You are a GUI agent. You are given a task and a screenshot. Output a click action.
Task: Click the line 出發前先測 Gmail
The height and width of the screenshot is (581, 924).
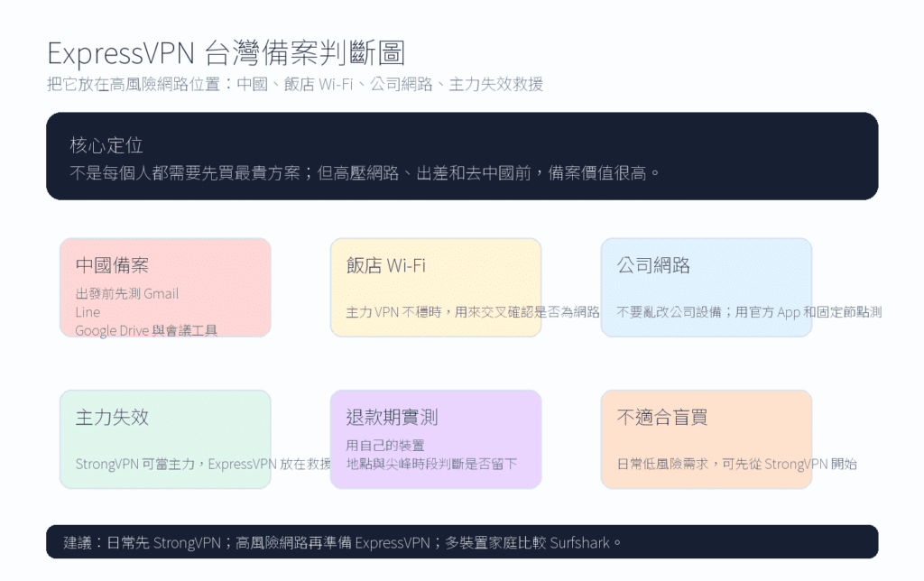126,293
